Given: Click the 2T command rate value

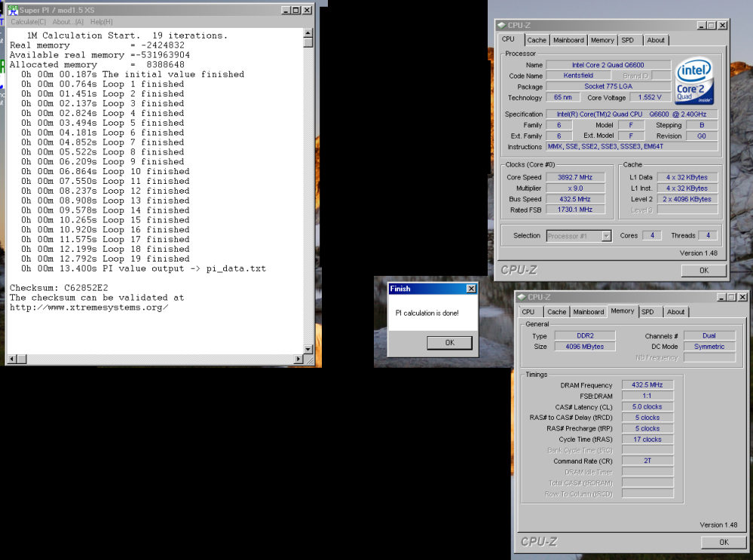Looking at the screenshot, I should click(x=647, y=461).
